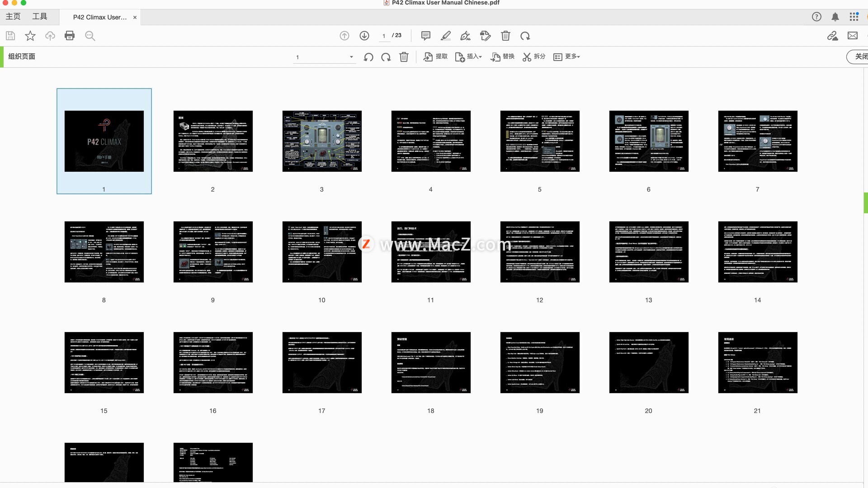Select page 9 thumbnail
Screen dimensions: 868x488
point(213,252)
